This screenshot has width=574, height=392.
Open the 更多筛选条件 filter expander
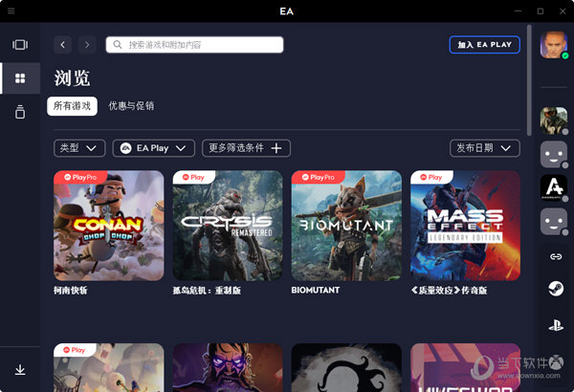[x=246, y=148]
